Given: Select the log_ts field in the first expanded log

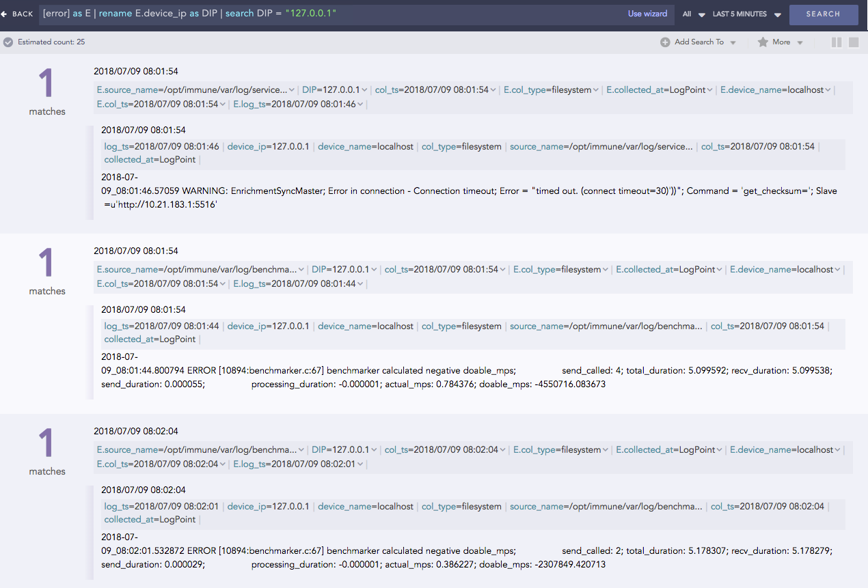Looking at the screenshot, I should [x=116, y=145].
